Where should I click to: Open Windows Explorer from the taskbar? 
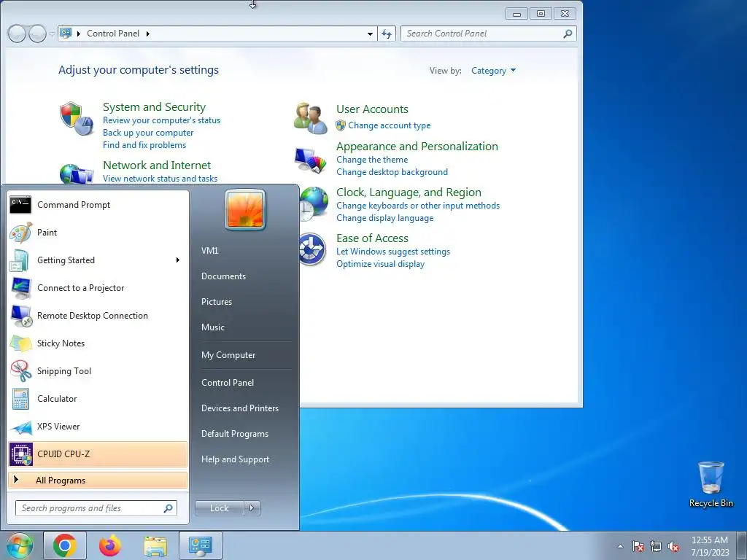155,546
